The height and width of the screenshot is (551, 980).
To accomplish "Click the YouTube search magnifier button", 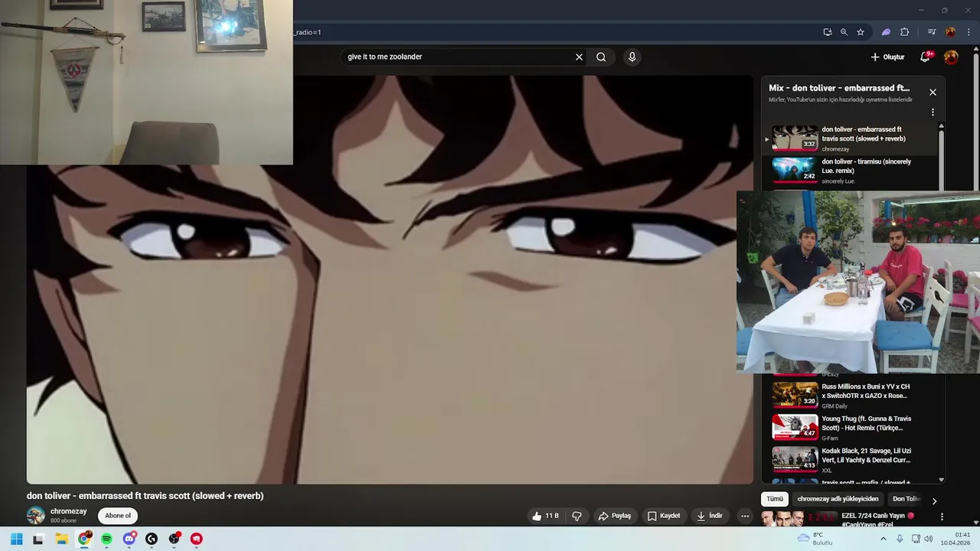I will pyautogui.click(x=601, y=57).
